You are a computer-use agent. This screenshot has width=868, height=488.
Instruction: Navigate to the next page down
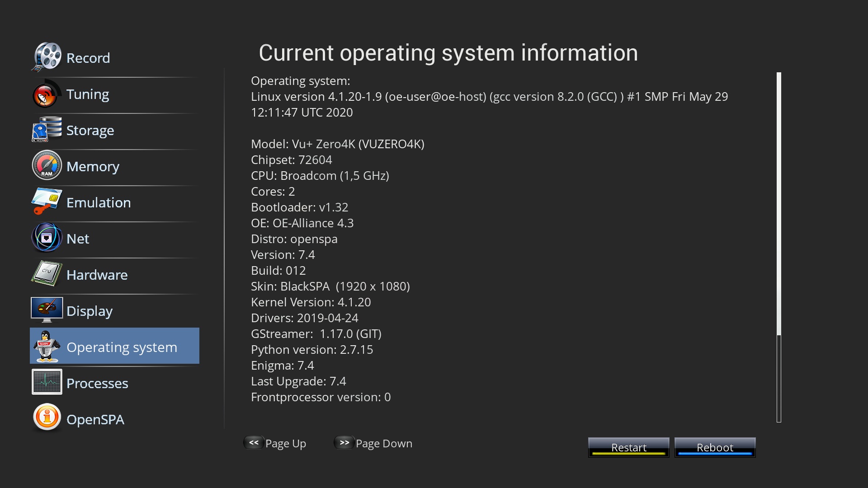pos(374,443)
